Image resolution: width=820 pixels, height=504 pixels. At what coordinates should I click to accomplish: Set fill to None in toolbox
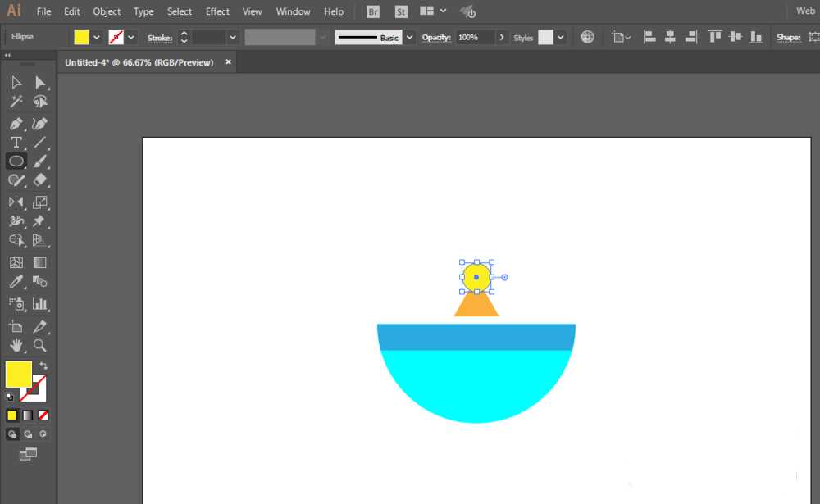tap(43, 415)
